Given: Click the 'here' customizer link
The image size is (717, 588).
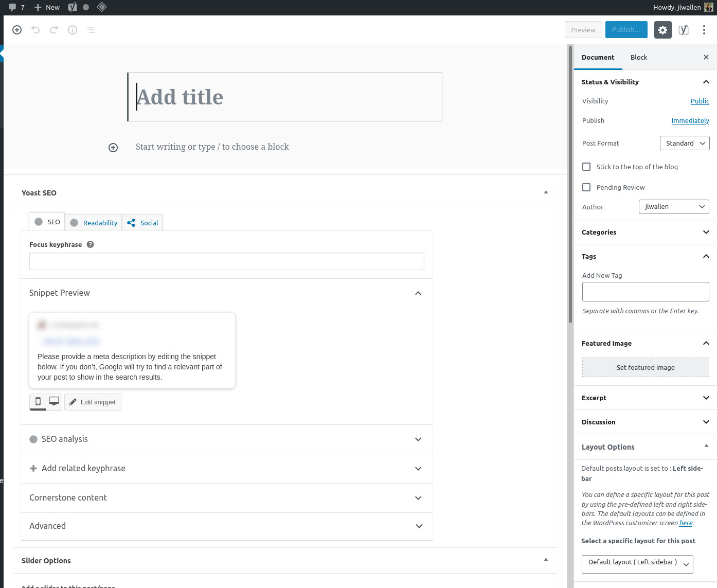Looking at the screenshot, I should [686, 523].
